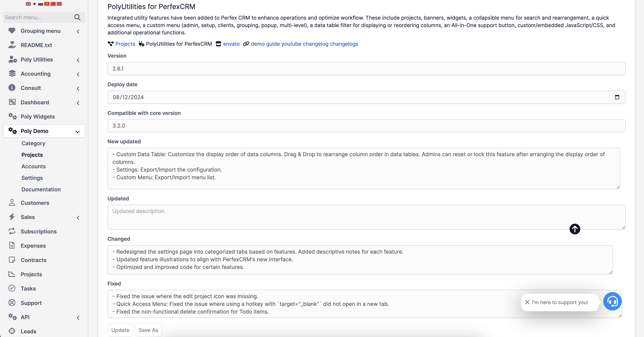Collapse the Poly Demo menu chevron
The image size is (644, 337).
click(78, 132)
